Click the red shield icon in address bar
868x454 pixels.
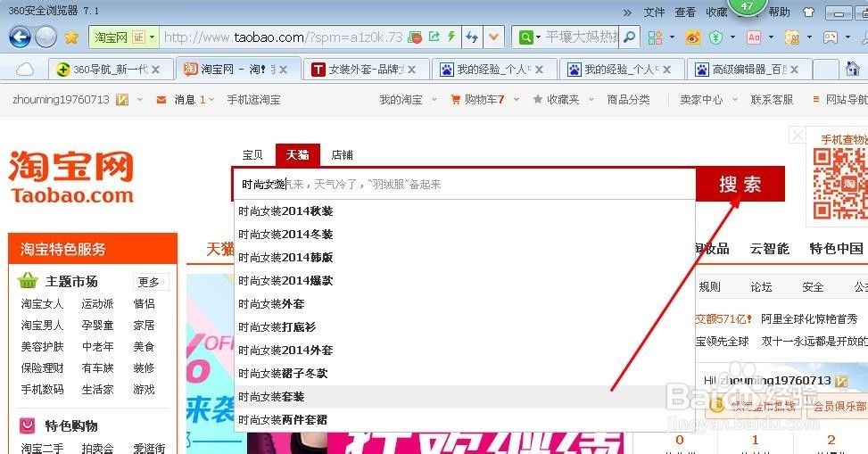pyautogui.click(x=415, y=37)
